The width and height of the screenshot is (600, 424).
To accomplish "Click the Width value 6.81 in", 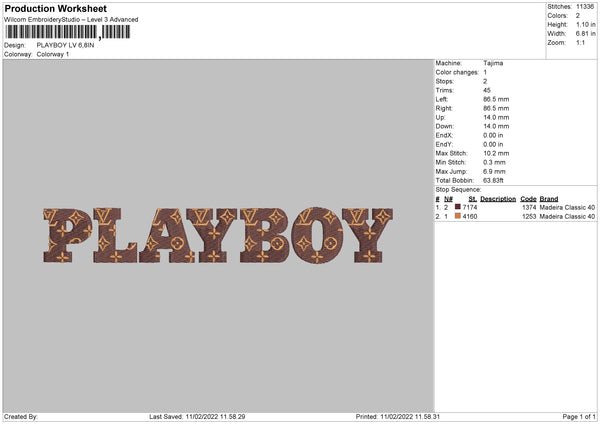I will click(586, 34).
